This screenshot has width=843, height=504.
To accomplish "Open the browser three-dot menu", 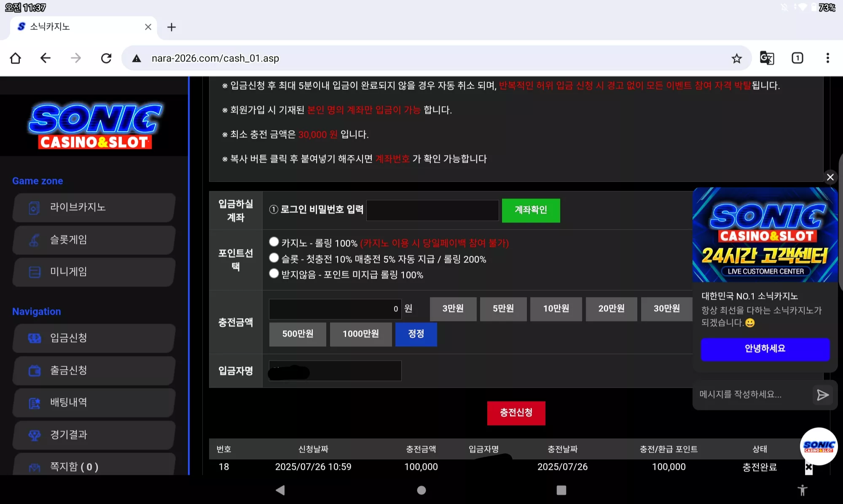I will click(x=827, y=58).
